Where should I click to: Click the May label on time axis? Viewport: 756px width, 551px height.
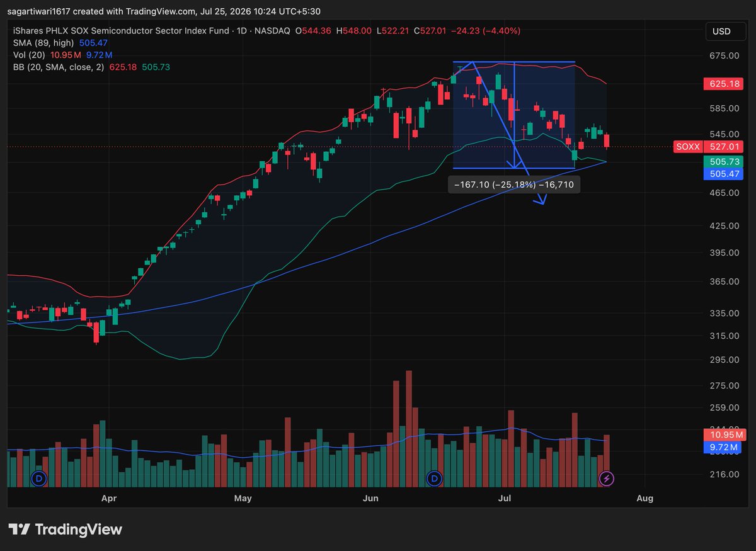[243, 498]
